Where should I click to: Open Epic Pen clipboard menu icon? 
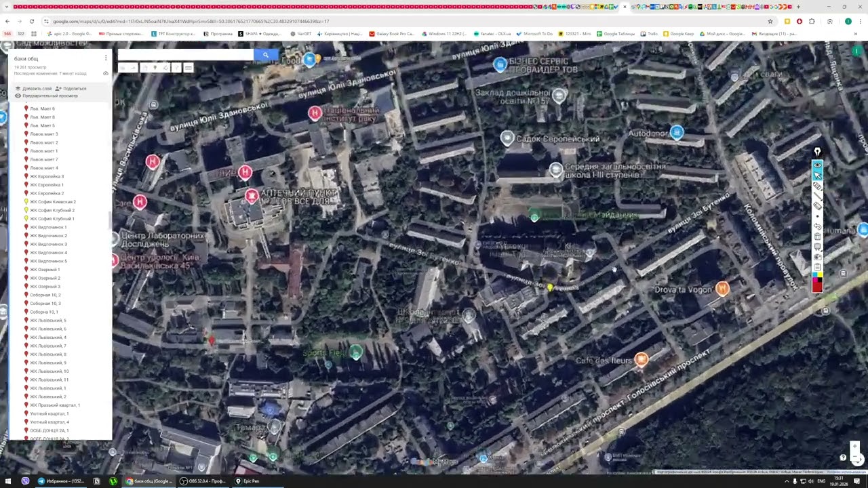(x=817, y=266)
